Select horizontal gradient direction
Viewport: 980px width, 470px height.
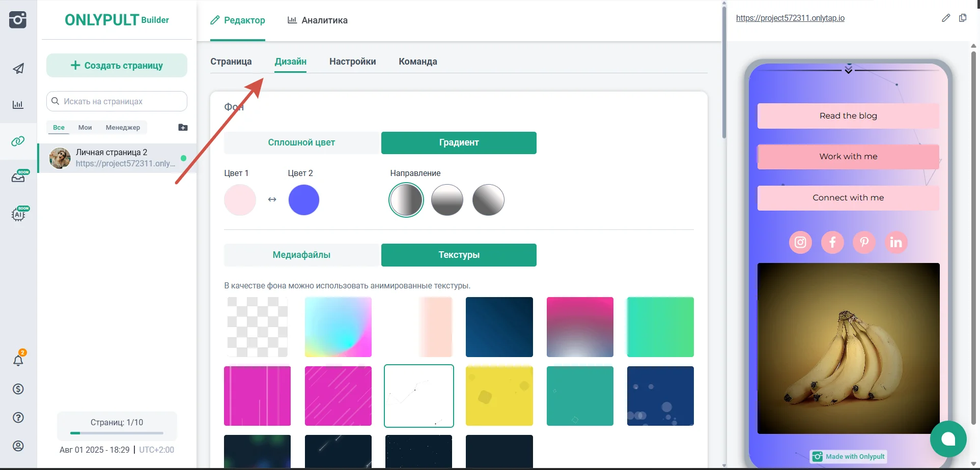(406, 200)
